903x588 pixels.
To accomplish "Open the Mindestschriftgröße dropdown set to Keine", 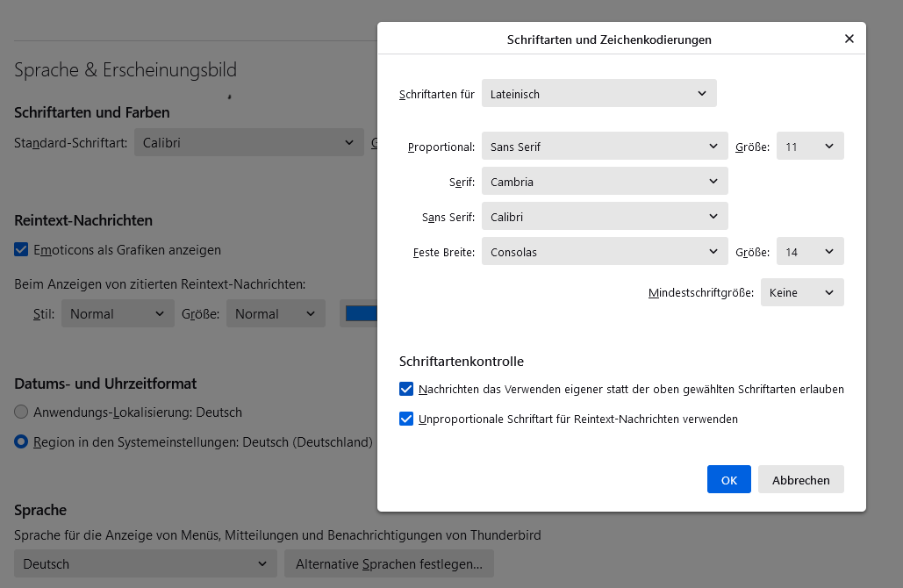I will point(801,292).
